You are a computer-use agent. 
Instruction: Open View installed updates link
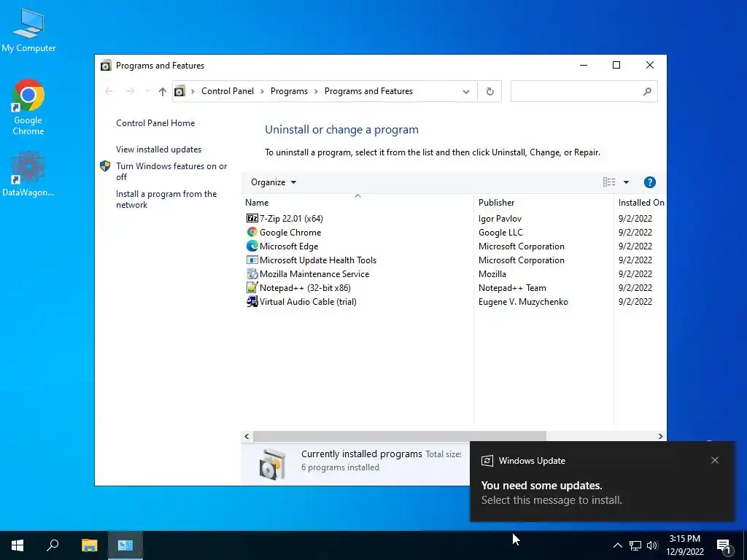(x=158, y=149)
